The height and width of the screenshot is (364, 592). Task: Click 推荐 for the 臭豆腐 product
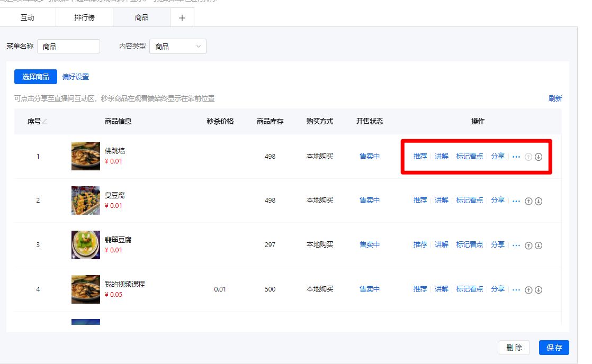click(420, 200)
